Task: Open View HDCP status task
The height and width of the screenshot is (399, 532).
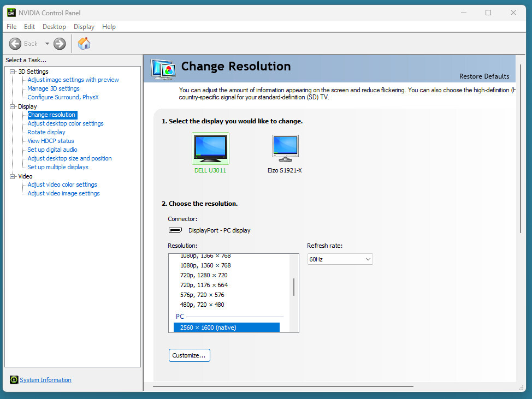Action: [x=51, y=141]
